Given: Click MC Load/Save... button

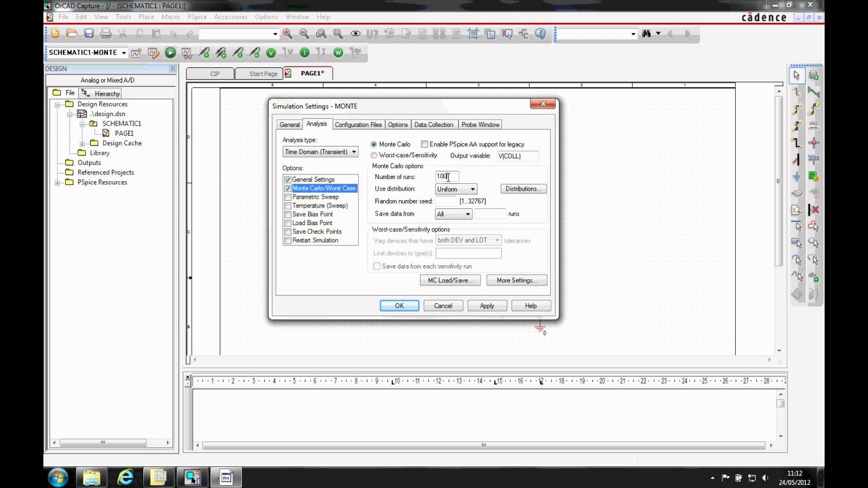Looking at the screenshot, I should coord(450,280).
